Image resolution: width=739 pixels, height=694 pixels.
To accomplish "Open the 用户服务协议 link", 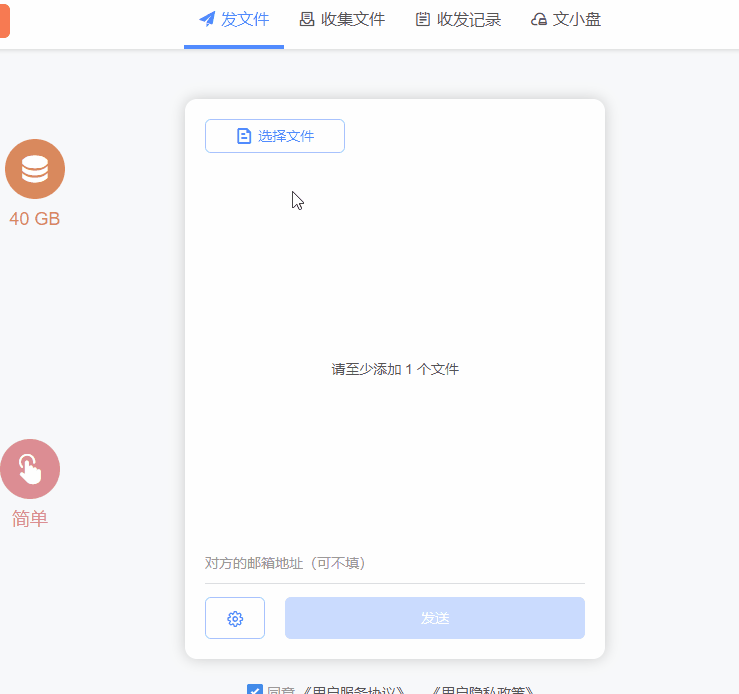I will [x=359, y=691].
